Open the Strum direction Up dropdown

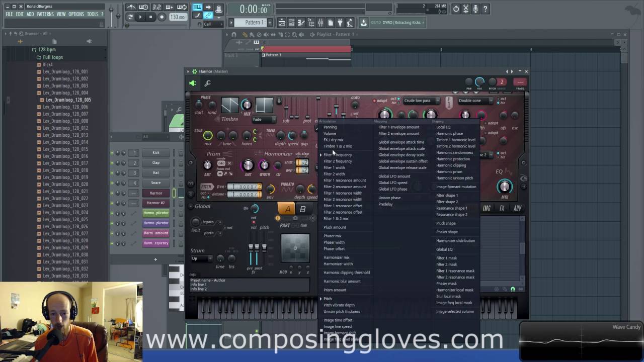pos(201,258)
